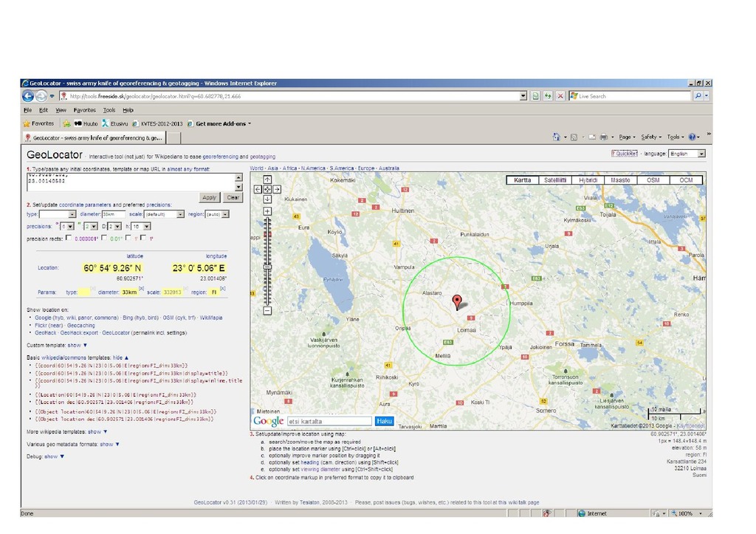Expand the Debug show toggle

click(54, 456)
